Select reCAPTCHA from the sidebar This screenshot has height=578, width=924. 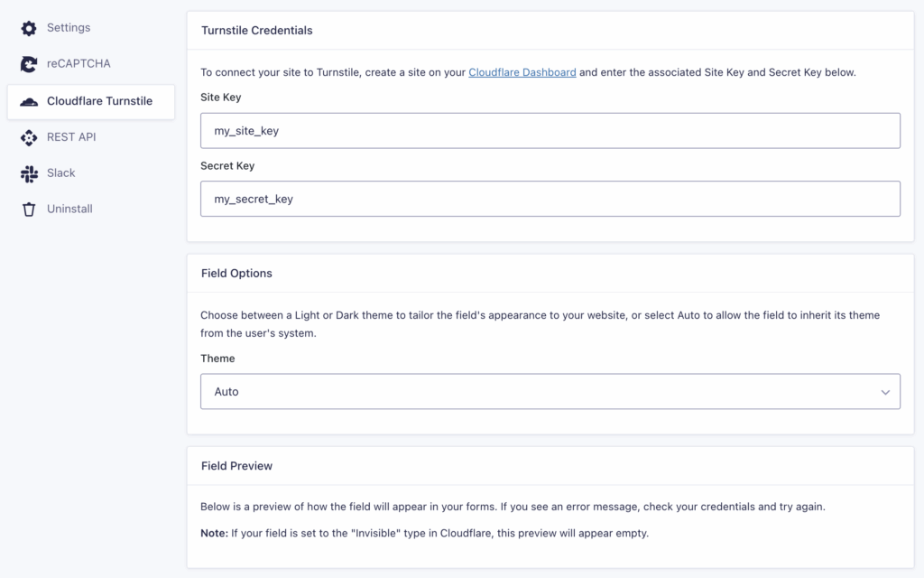[x=79, y=64]
